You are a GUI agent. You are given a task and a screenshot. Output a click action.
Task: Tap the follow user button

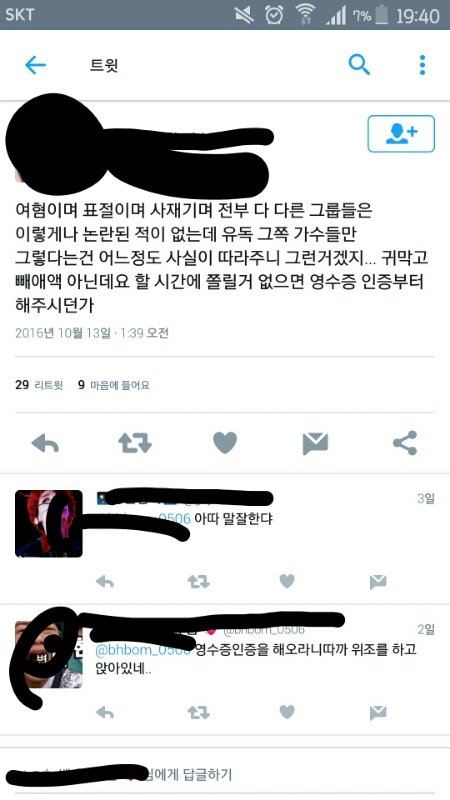(x=401, y=134)
